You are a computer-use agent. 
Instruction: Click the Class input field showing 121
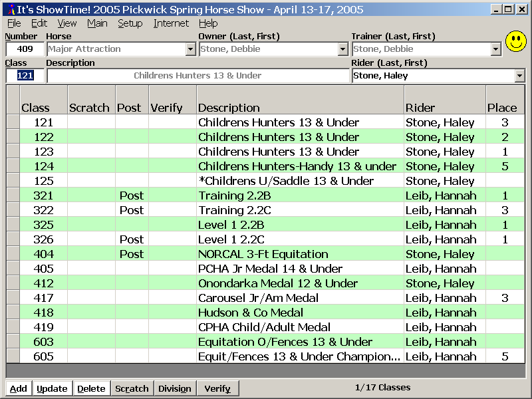pyautogui.click(x=25, y=76)
